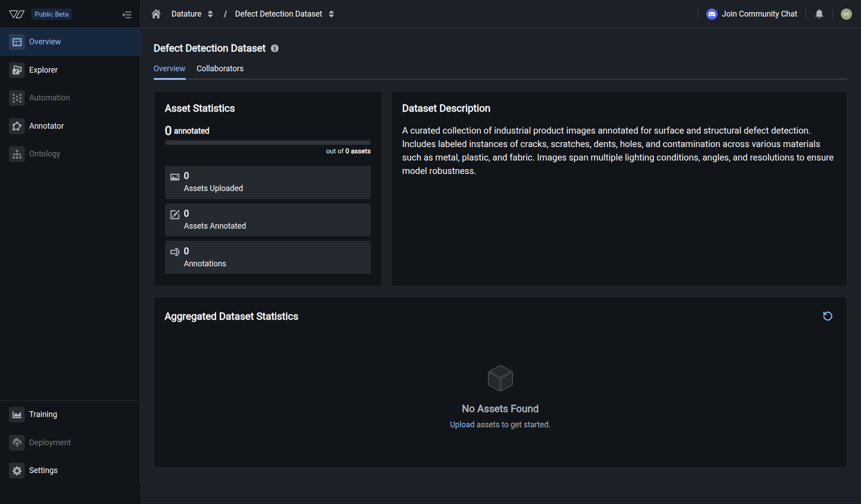Image resolution: width=861 pixels, height=504 pixels.
Task: Refresh the Aggregated Dataset Statistics
Action: tap(827, 317)
